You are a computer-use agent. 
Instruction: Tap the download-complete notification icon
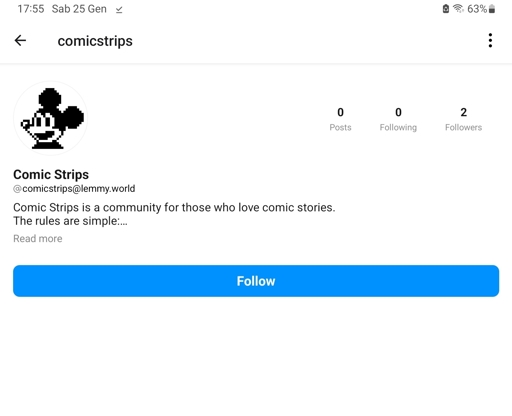[119, 10]
